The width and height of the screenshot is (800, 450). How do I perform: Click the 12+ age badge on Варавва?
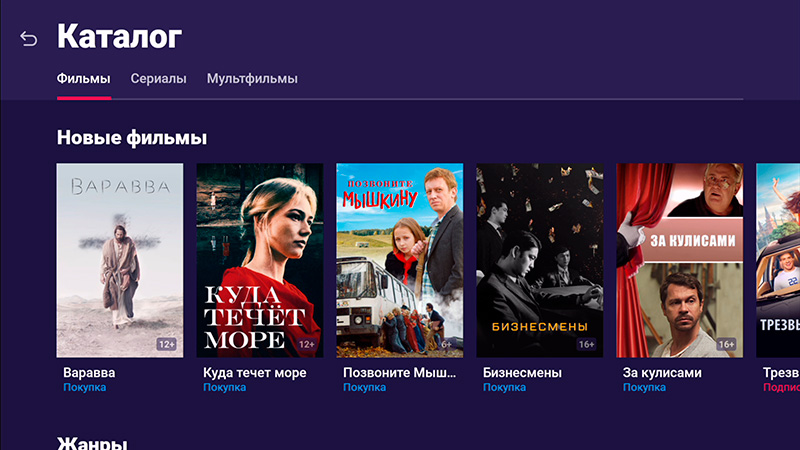(167, 344)
